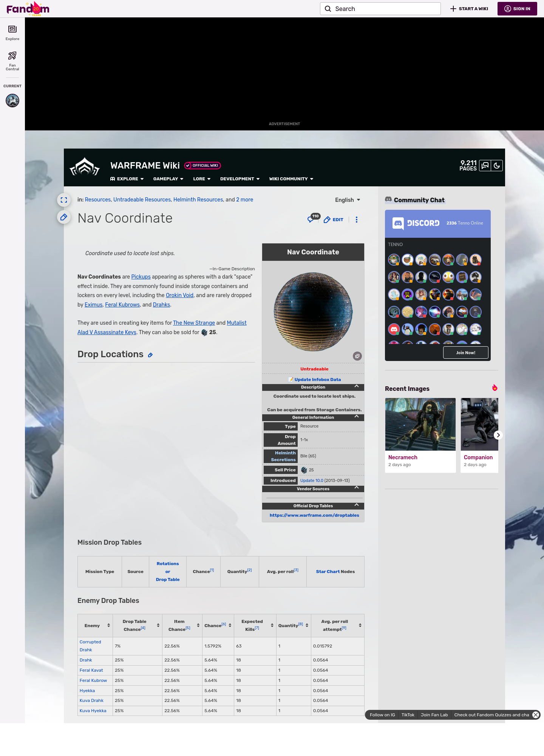Click the SIGN IN button
The width and height of the screenshot is (544, 756).
517,9
